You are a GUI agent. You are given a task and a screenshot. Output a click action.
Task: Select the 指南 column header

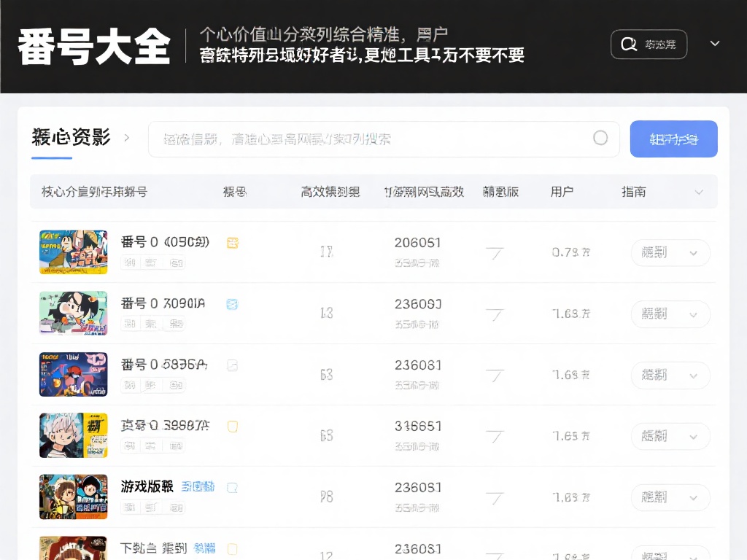click(633, 192)
